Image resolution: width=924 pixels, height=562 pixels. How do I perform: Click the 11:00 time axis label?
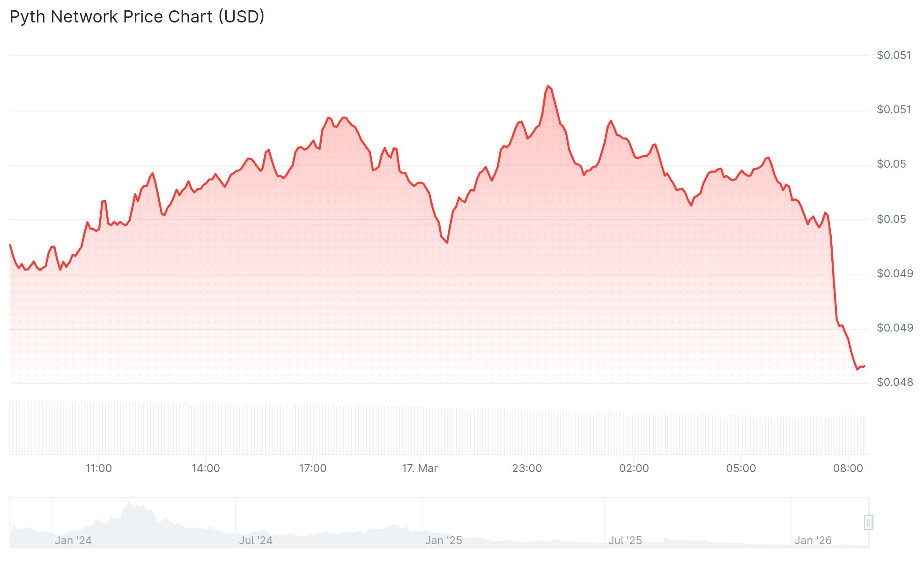99,468
